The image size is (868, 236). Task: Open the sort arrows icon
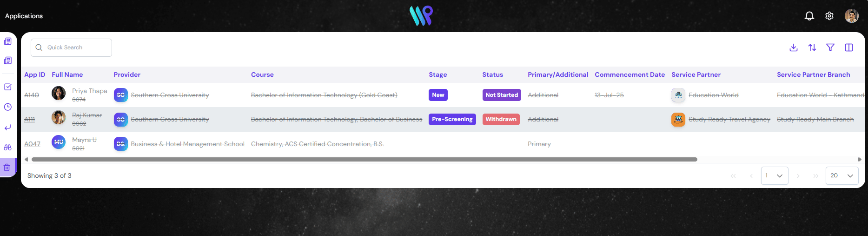(x=812, y=47)
